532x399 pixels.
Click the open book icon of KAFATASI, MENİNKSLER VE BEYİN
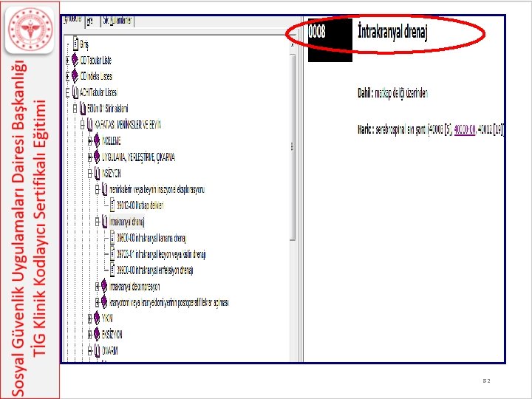(x=90, y=125)
